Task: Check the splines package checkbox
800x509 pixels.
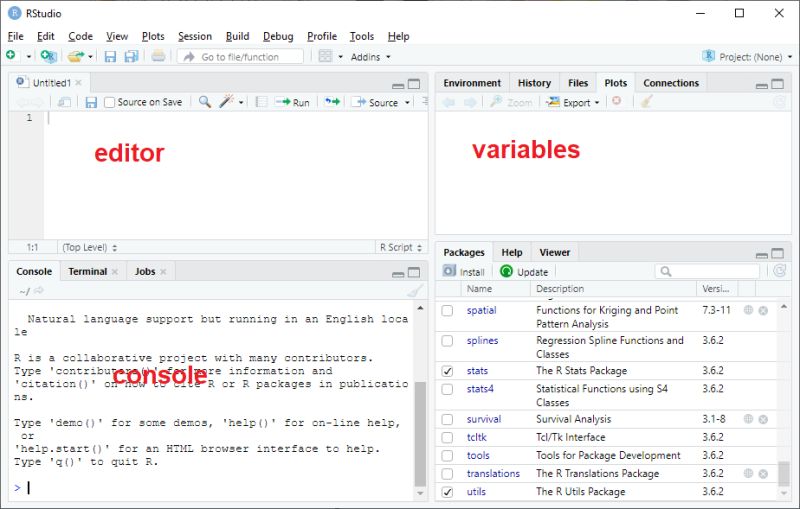Action: pos(447,341)
